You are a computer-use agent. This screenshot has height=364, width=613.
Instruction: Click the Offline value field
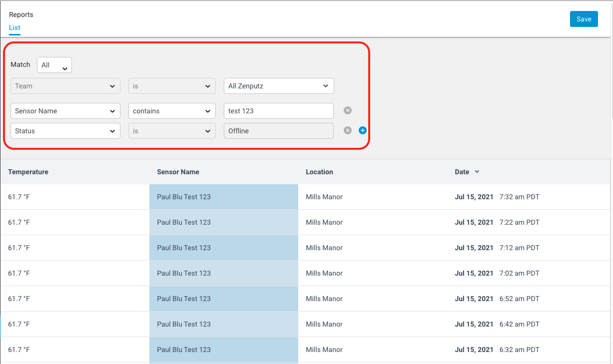[x=279, y=131]
